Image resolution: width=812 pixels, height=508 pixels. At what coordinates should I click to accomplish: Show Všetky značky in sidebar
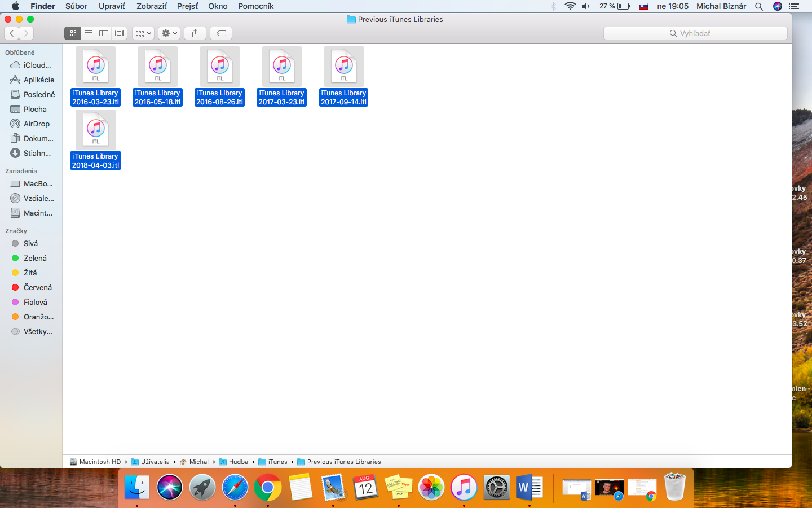click(x=31, y=331)
